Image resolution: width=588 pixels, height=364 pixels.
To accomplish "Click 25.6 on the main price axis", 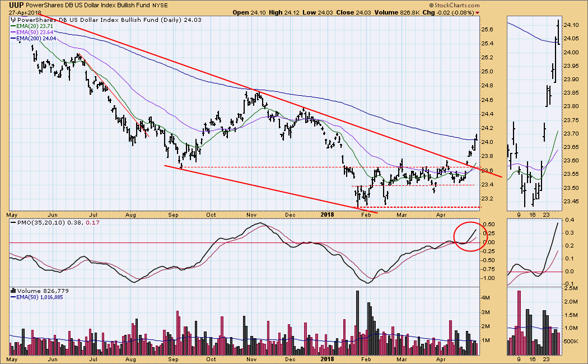I will click(x=487, y=30).
